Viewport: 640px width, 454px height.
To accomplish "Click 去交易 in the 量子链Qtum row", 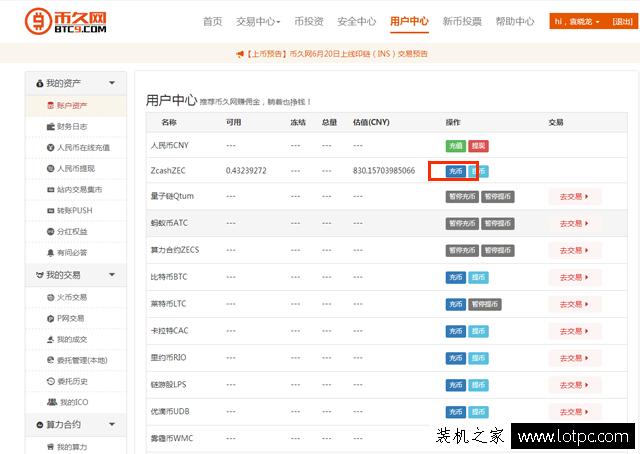I will (574, 197).
